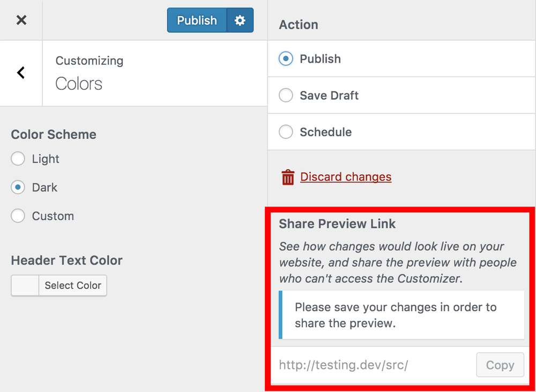Select the Light color scheme

point(18,159)
